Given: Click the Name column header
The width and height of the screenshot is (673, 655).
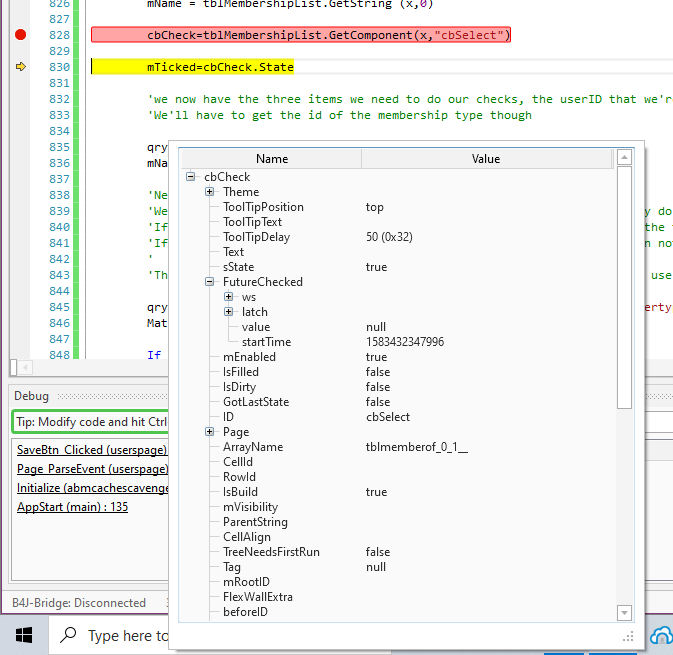Looking at the screenshot, I should pyautogui.click(x=272, y=159).
